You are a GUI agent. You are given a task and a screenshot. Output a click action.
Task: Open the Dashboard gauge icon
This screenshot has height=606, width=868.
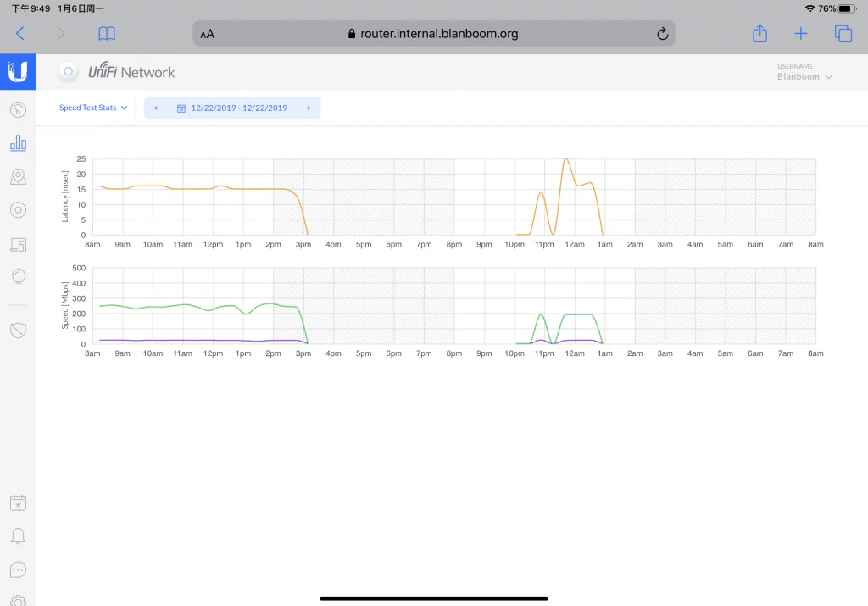click(x=19, y=109)
